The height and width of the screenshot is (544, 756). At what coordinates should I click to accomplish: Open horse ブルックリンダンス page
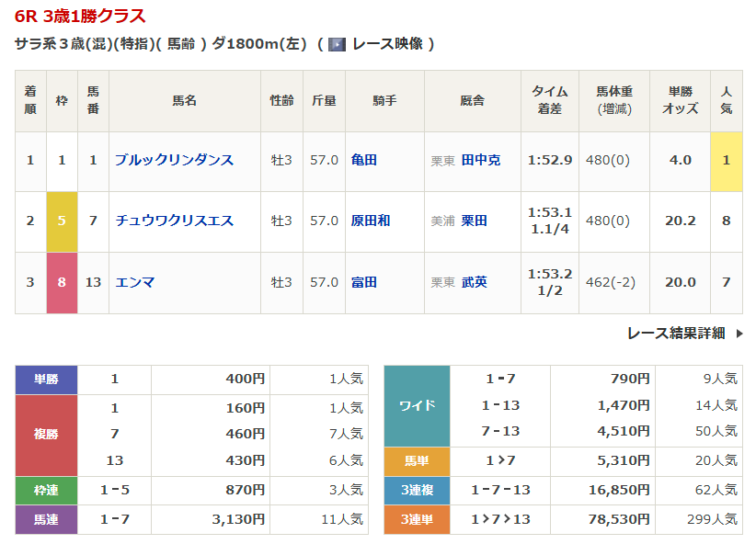click(x=174, y=160)
